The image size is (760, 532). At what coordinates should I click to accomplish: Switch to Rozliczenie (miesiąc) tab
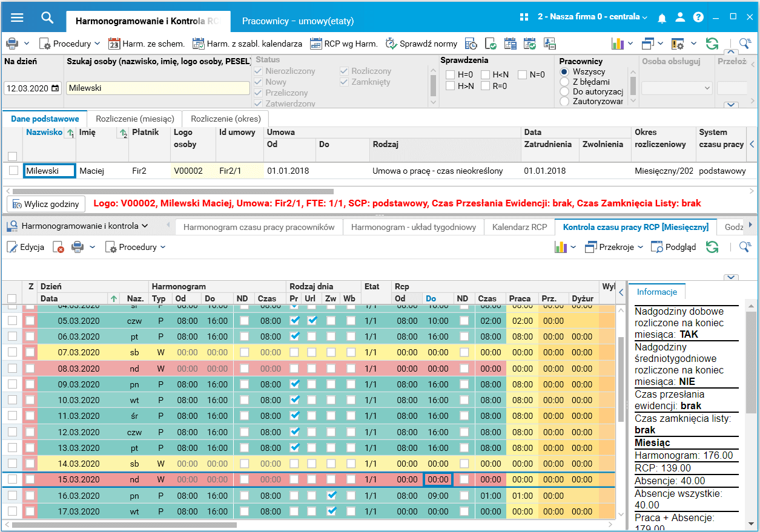pyautogui.click(x=134, y=119)
